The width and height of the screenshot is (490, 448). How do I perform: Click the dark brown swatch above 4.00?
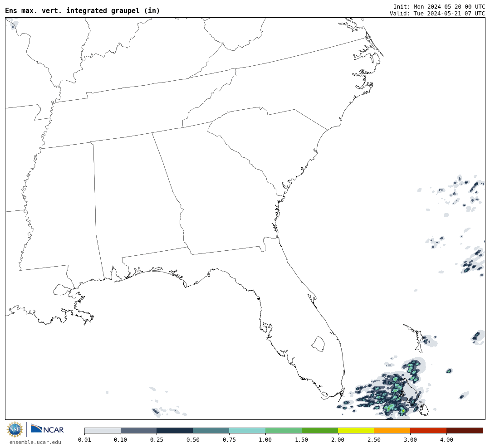465,431
